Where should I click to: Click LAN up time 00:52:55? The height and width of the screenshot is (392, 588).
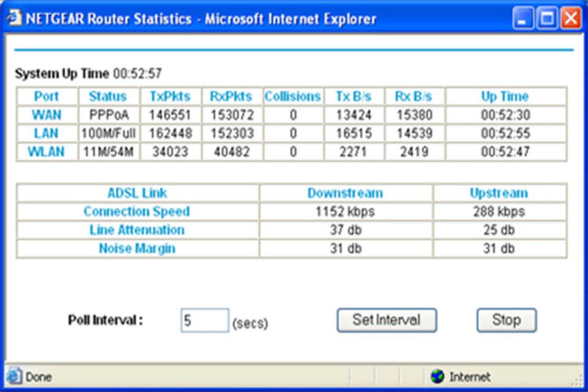[506, 134]
